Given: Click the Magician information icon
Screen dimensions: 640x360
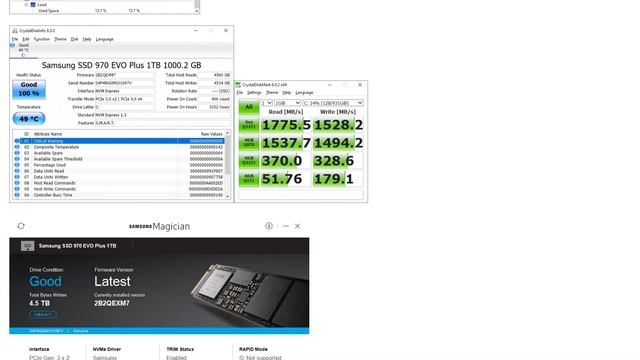Looking at the screenshot, I should pos(269,226).
